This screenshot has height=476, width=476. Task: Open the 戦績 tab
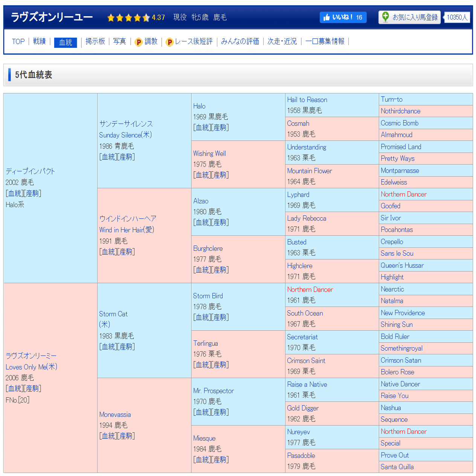39,41
